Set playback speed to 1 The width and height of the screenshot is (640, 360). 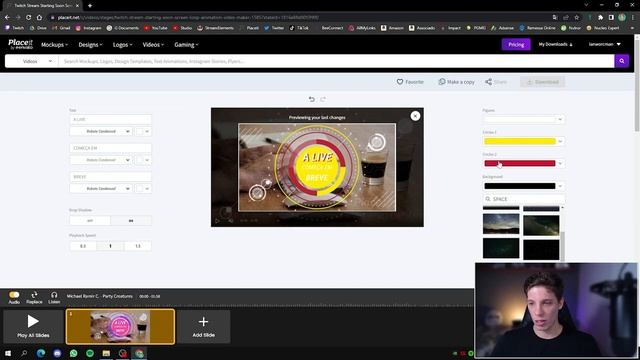point(110,246)
